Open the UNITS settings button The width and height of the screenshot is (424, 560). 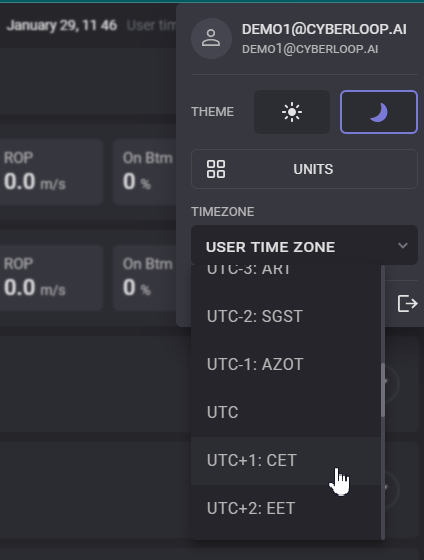[304, 169]
